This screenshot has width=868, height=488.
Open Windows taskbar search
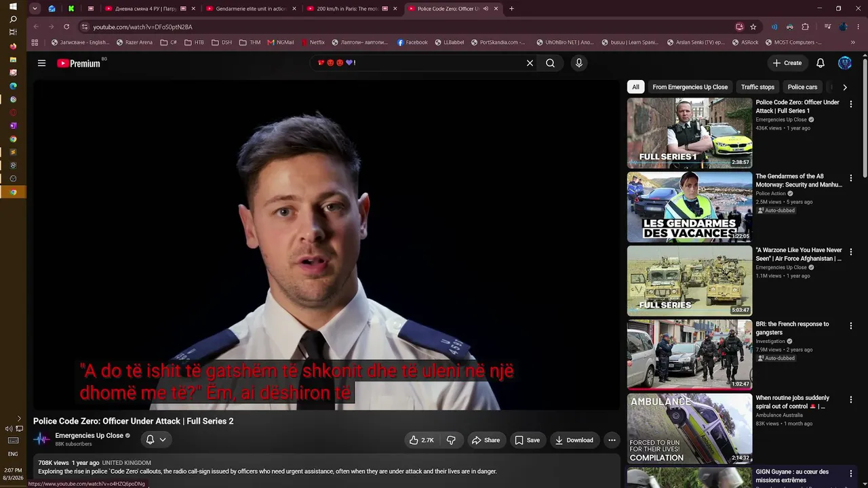pos(13,19)
